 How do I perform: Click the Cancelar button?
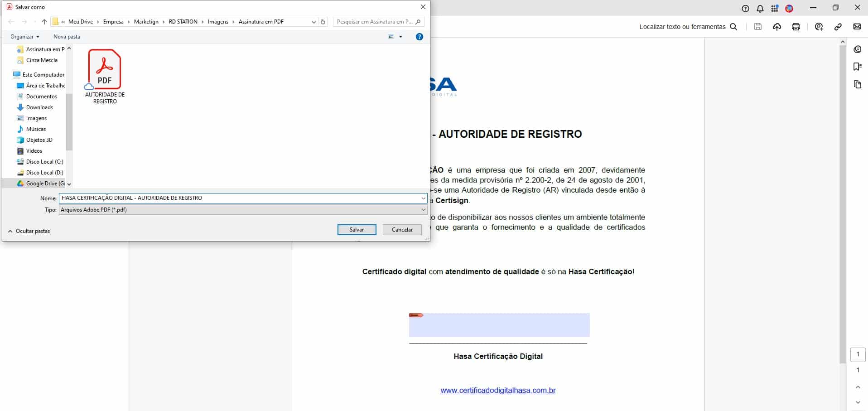(402, 230)
